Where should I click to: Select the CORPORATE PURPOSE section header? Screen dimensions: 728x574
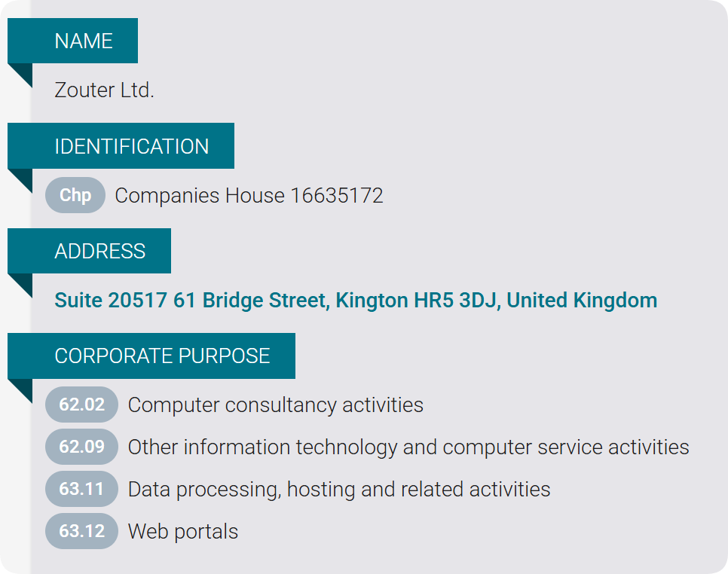(x=162, y=356)
